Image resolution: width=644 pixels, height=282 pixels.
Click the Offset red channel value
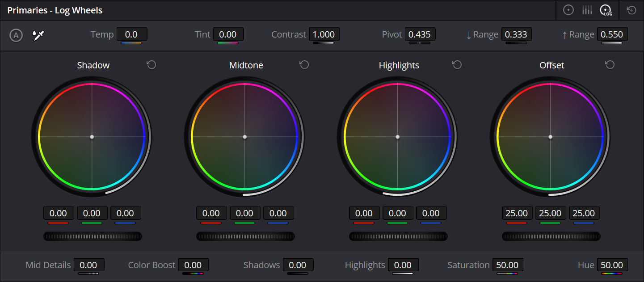coord(517,213)
